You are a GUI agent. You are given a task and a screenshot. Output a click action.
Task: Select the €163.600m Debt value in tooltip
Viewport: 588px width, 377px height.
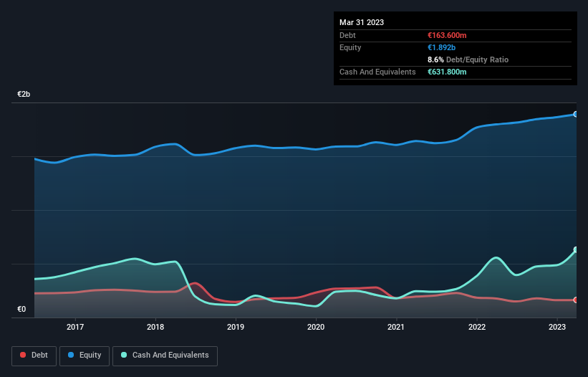(447, 35)
